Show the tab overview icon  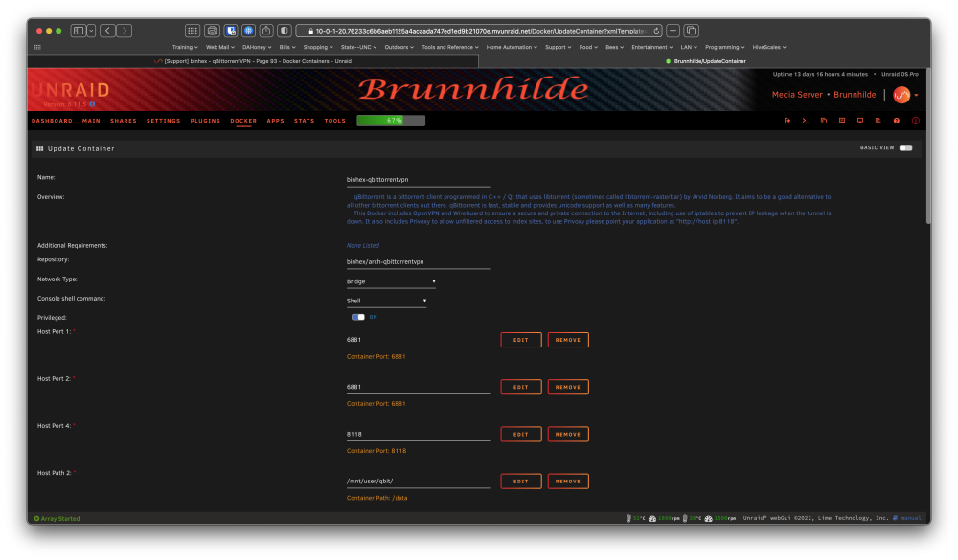(692, 31)
